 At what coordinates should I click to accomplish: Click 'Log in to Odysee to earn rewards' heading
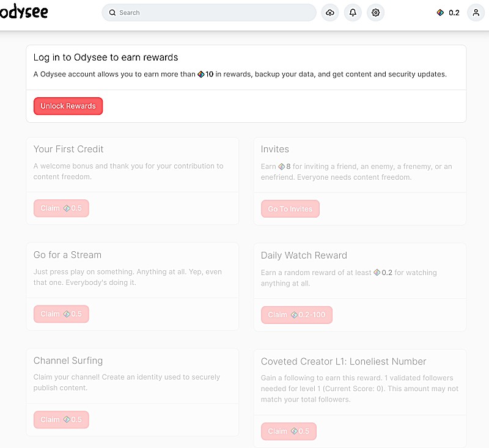(x=106, y=57)
